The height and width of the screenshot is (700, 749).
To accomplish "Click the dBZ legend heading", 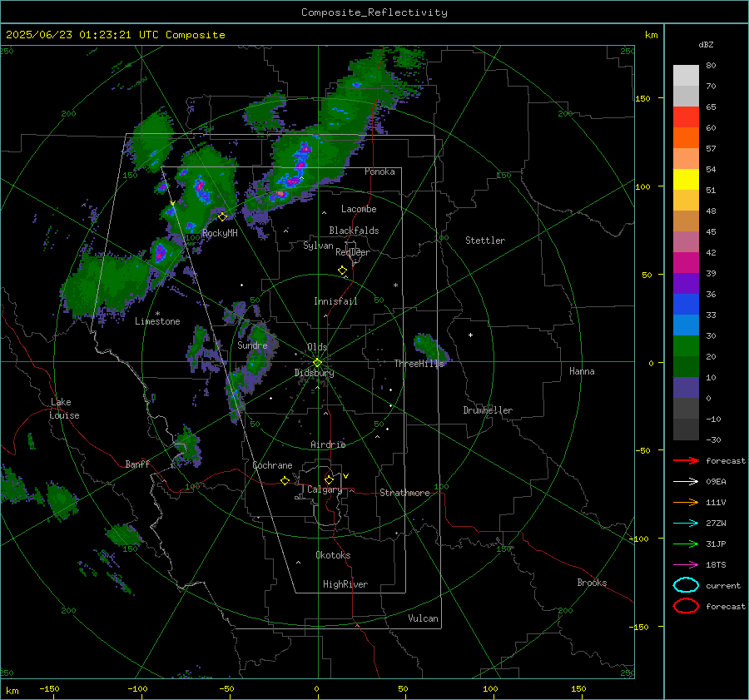I will (x=706, y=44).
